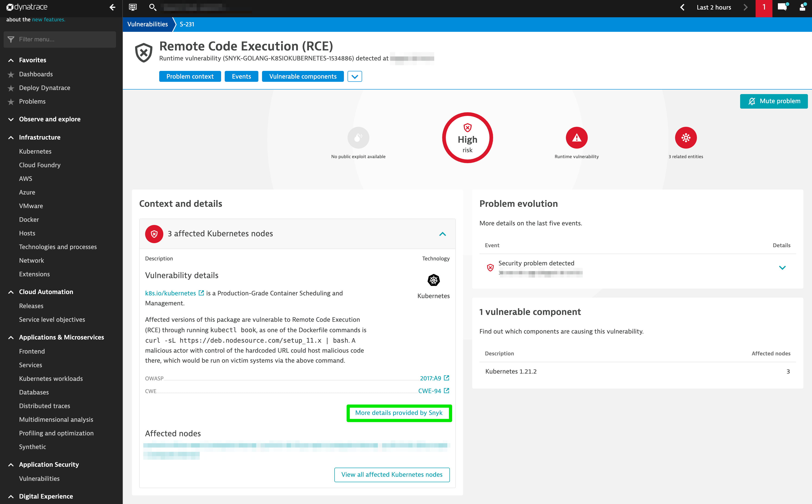812x504 pixels.
Task: Open Vulnerabilities under Application Security
Action: 39,479
